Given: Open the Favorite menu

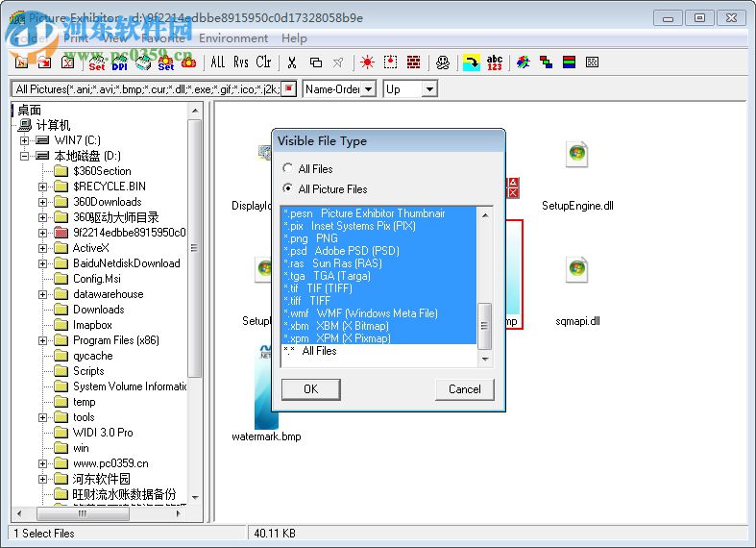Looking at the screenshot, I should (x=163, y=38).
